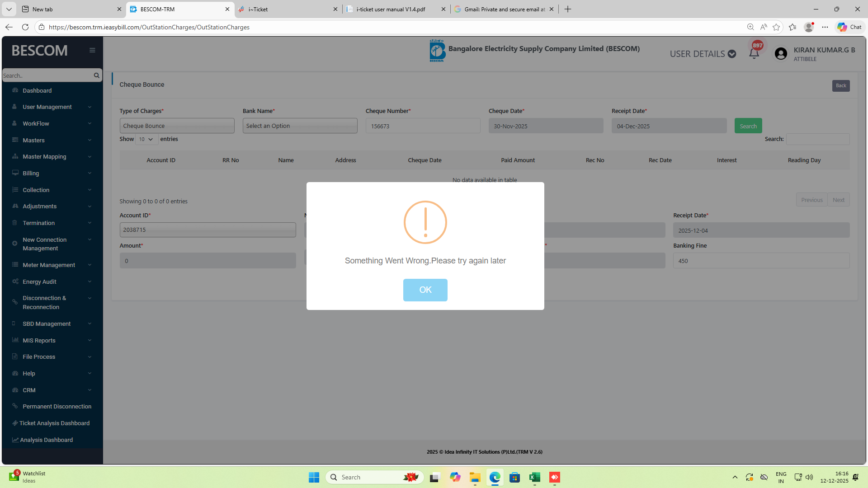Click the hamburger menu icon beside BESCOM
This screenshot has height=488, width=868.
click(x=92, y=50)
